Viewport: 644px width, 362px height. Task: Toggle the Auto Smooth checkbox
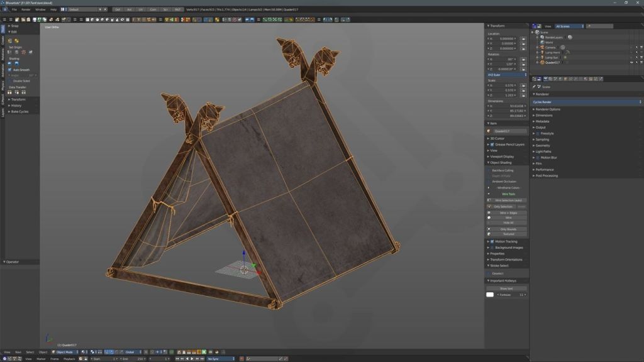10,70
